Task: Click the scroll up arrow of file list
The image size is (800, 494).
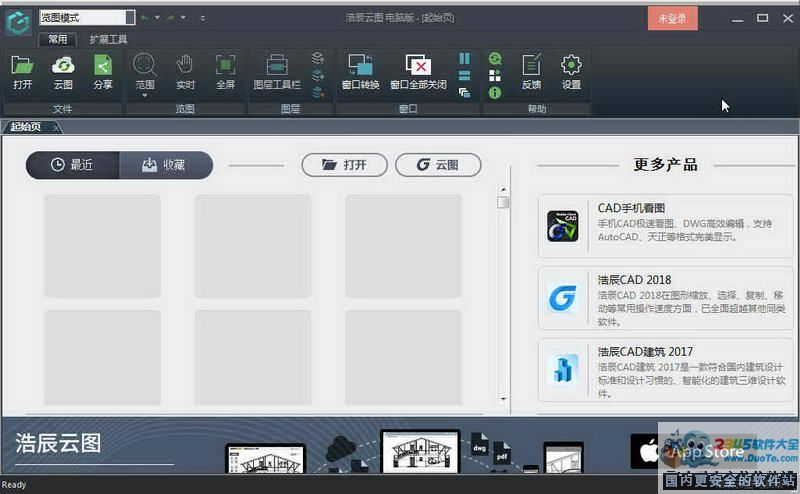Action: [x=503, y=189]
